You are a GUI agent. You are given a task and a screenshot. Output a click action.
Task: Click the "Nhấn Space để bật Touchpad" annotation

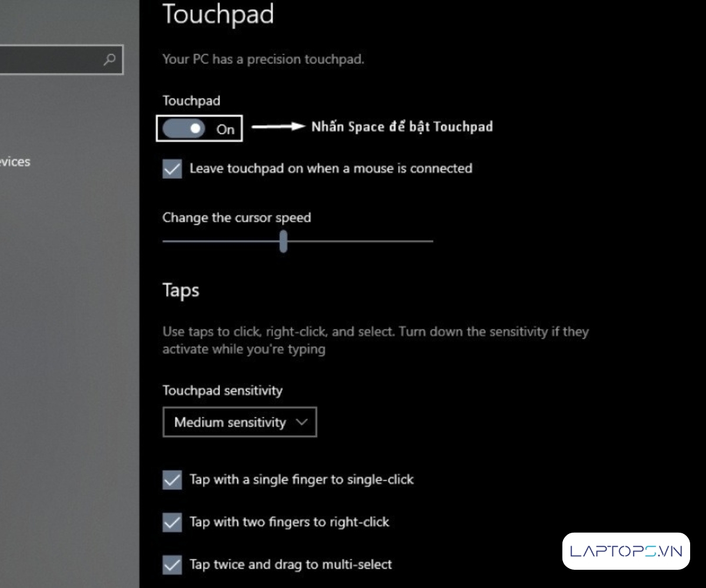(402, 127)
